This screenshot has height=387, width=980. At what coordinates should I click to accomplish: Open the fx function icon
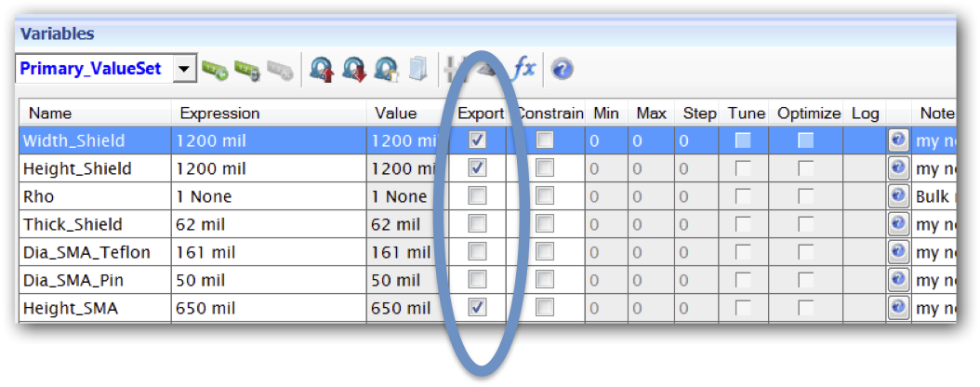[525, 68]
